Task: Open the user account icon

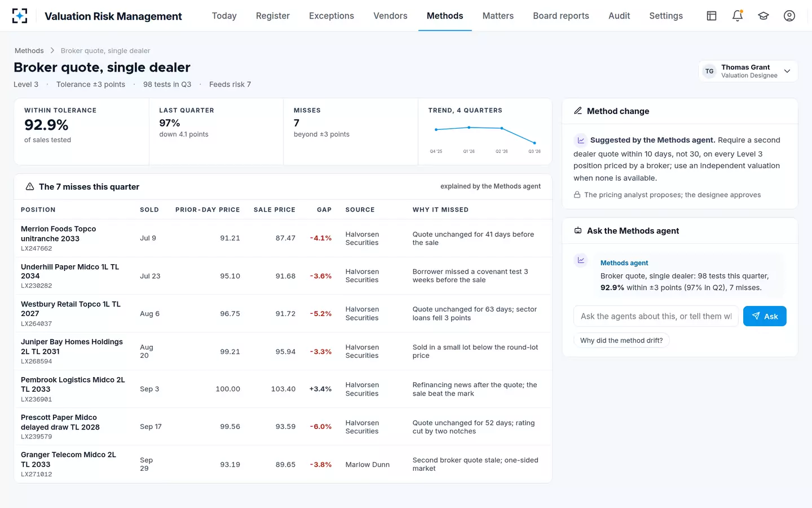Action: [789, 16]
